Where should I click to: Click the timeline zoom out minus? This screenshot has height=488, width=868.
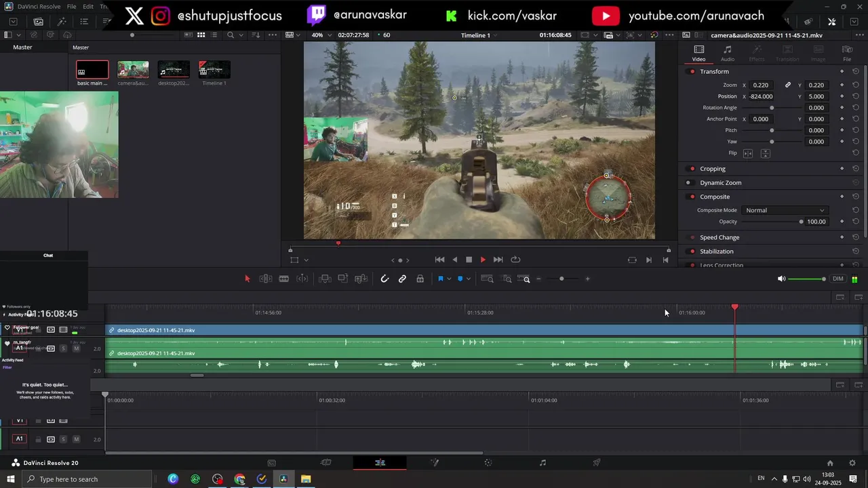(539, 279)
